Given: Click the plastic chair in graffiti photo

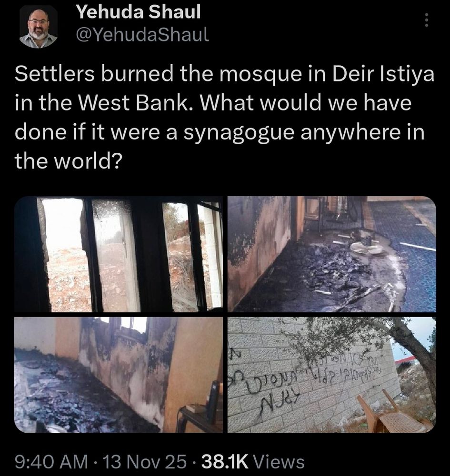Looking at the screenshot, I should click(392, 413).
